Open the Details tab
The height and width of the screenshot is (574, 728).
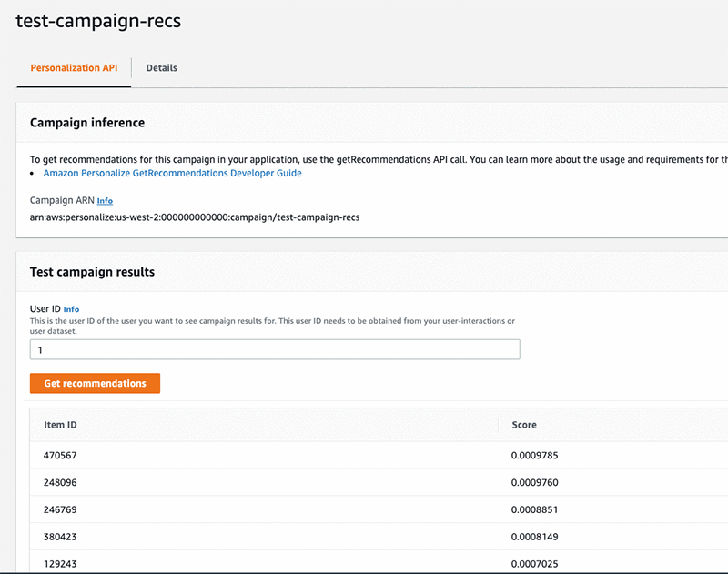162,68
